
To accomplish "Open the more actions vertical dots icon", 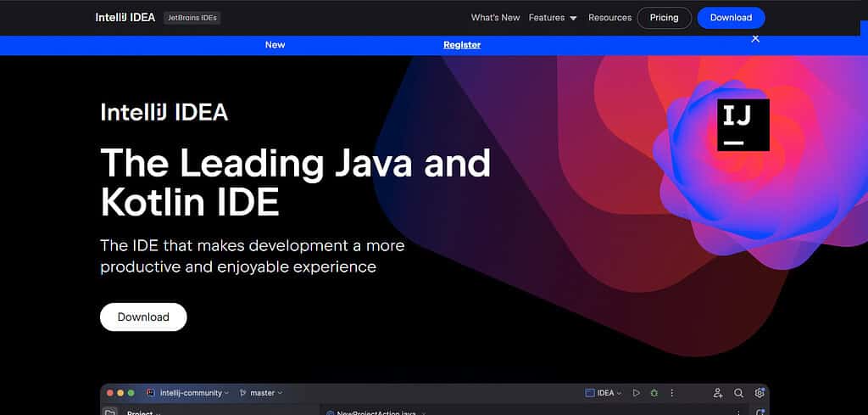I will 672,393.
